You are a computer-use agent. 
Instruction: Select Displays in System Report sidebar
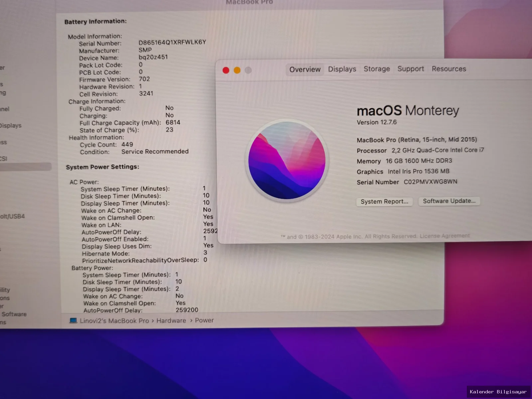click(10, 126)
